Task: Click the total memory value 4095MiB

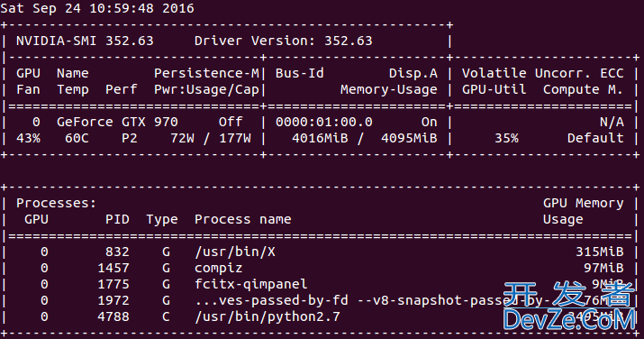Action: pos(409,139)
